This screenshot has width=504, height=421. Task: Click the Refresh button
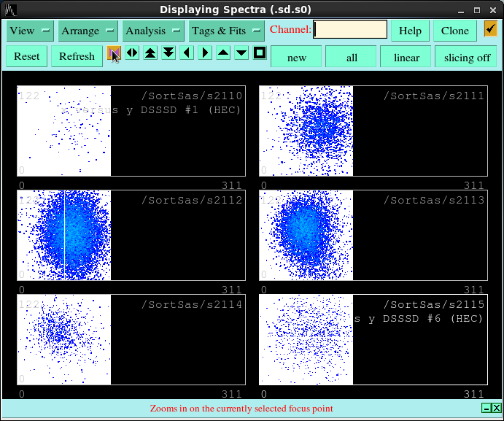click(x=77, y=56)
